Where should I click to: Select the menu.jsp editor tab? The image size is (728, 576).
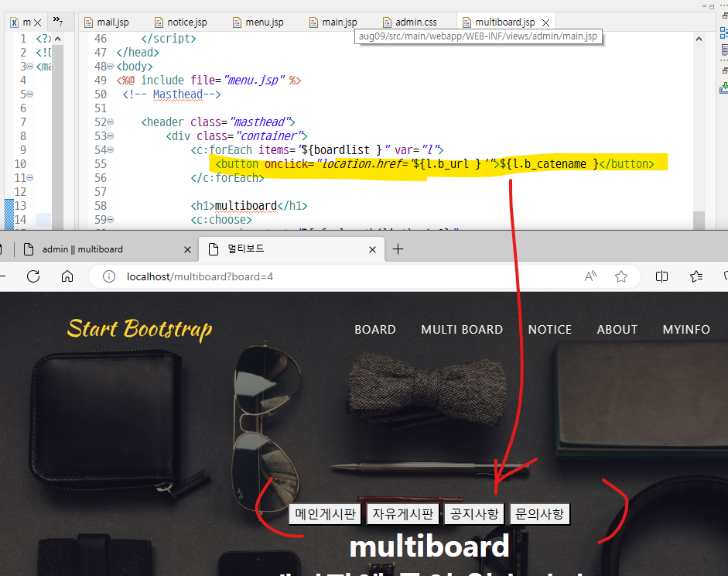tap(258, 22)
